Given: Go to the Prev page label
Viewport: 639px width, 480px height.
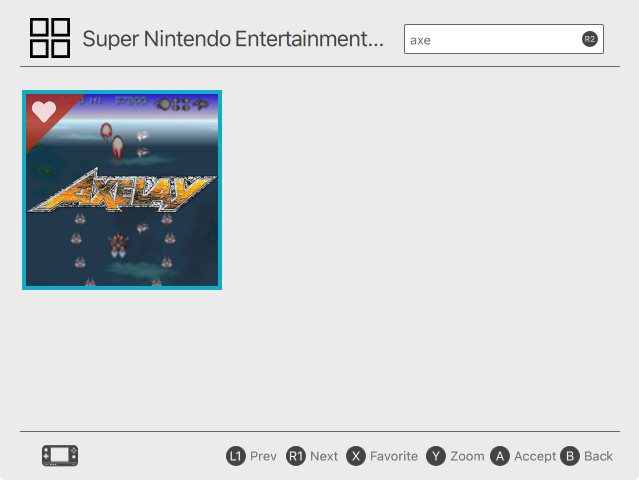Looking at the screenshot, I should 263,456.
